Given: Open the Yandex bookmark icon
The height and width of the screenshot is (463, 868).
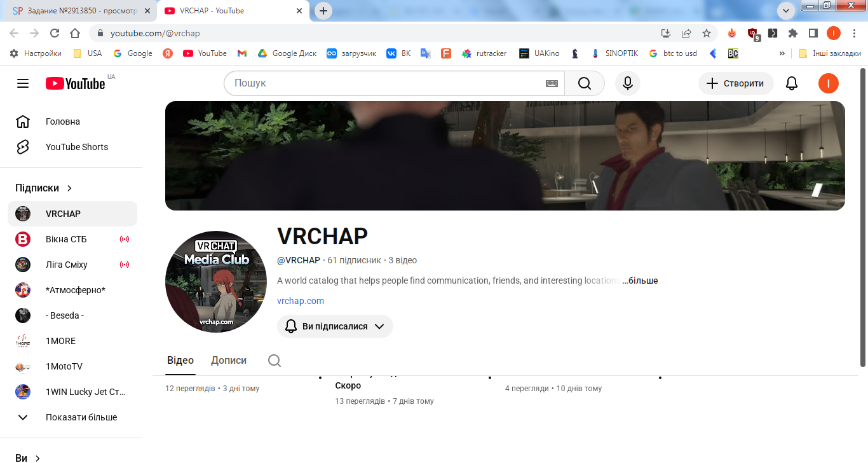Looking at the screenshot, I should pos(168,53).
